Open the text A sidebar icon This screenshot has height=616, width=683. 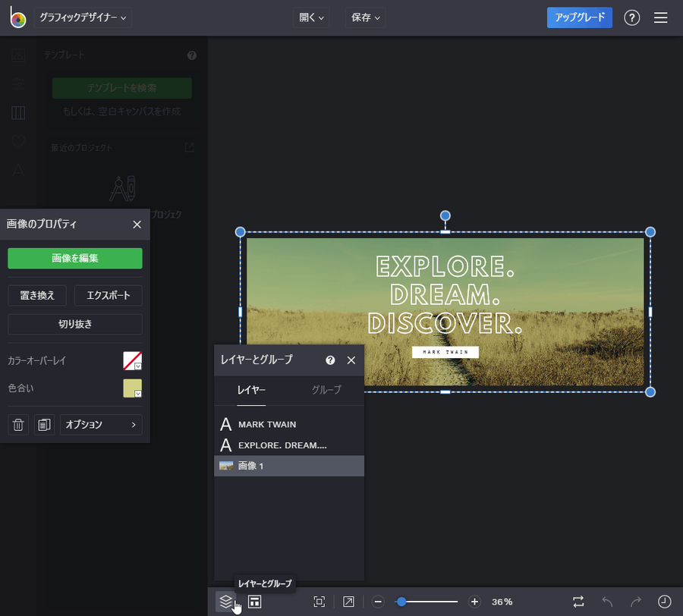point(18,170)
